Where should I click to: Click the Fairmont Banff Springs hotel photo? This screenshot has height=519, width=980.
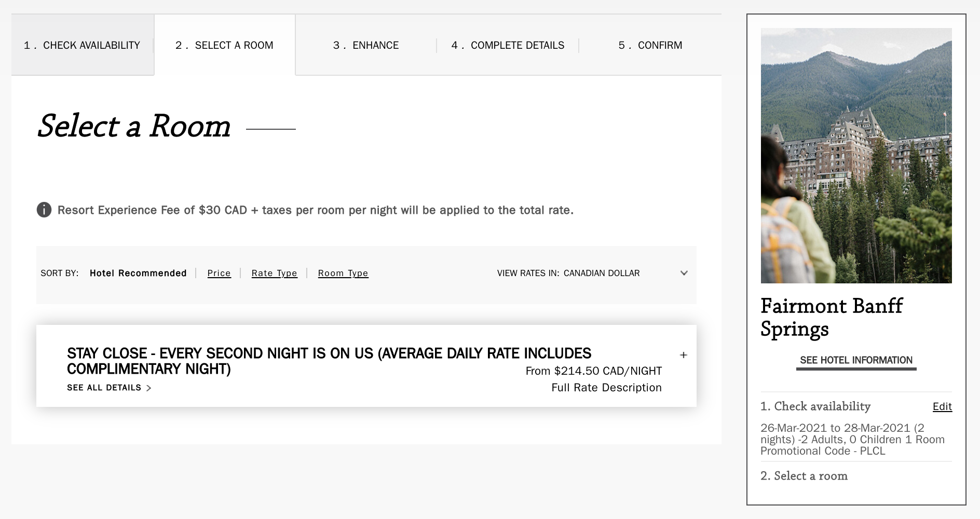coord(856,156)
